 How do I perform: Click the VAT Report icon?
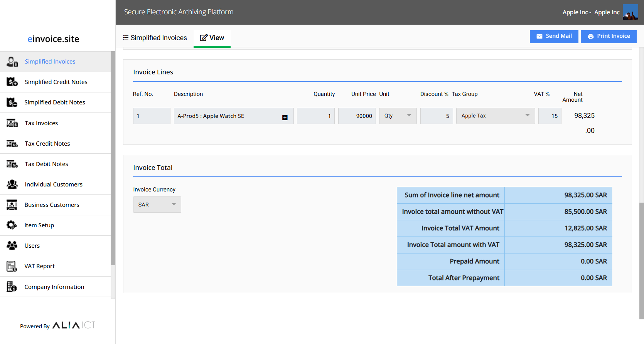12,266
